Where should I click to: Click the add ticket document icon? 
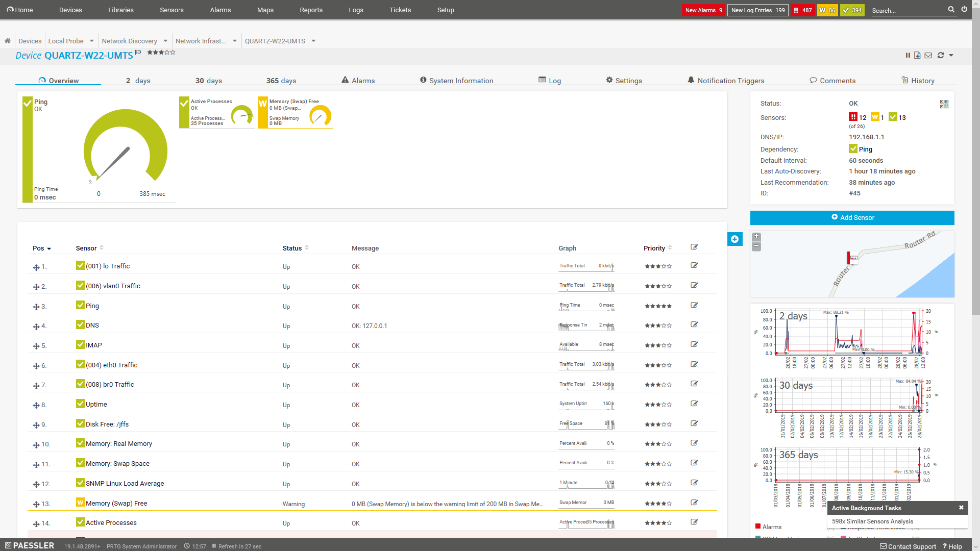[917, 55]
